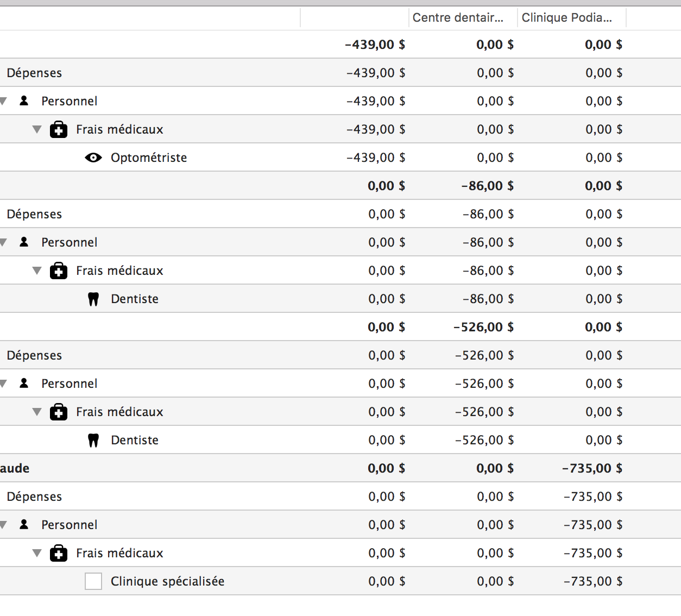Select the Optométriste category row
Screen dimensions: 681x616
point(340,158)
